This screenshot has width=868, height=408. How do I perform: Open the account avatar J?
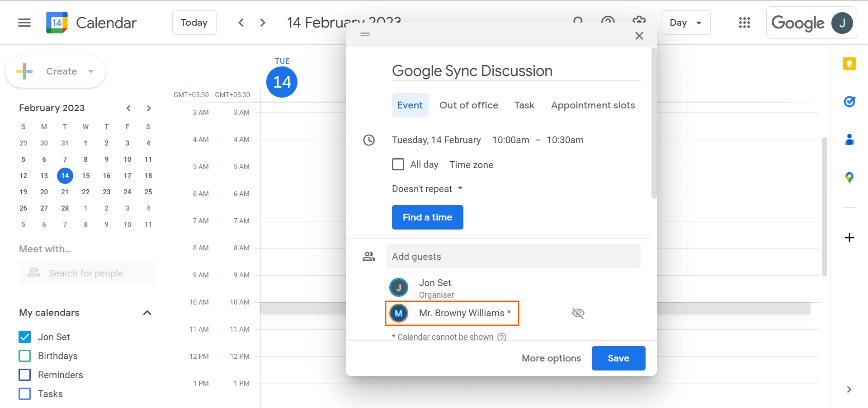coord(842,23)
